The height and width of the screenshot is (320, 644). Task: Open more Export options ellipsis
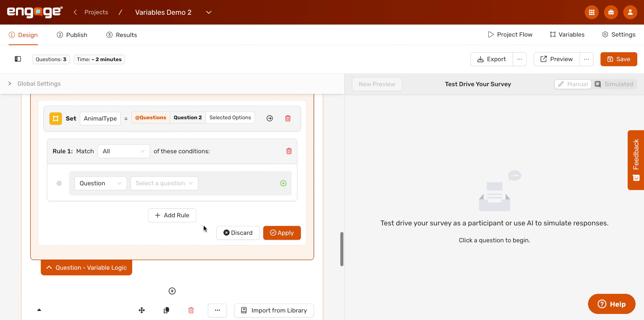(519, 59)
